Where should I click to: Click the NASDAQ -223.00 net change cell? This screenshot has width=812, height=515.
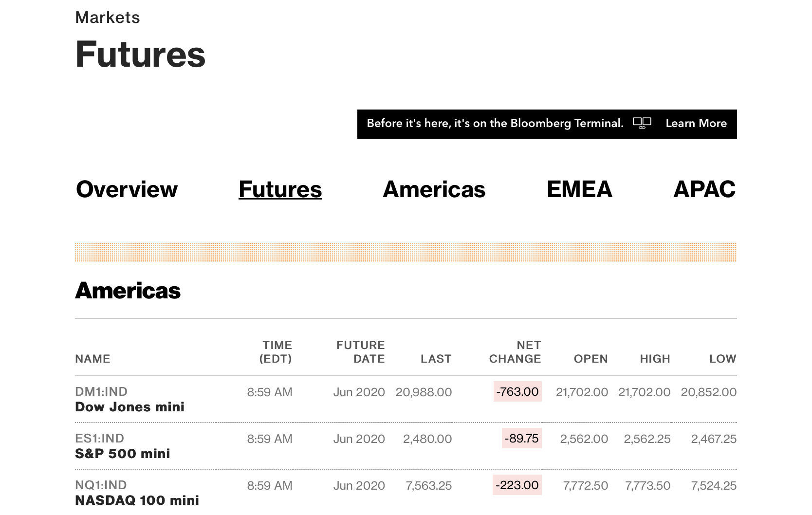517,485
